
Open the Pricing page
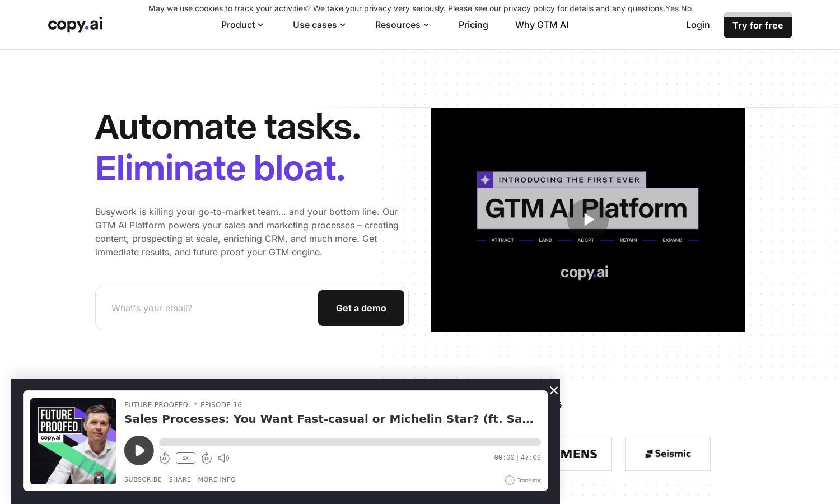[473, 25]
